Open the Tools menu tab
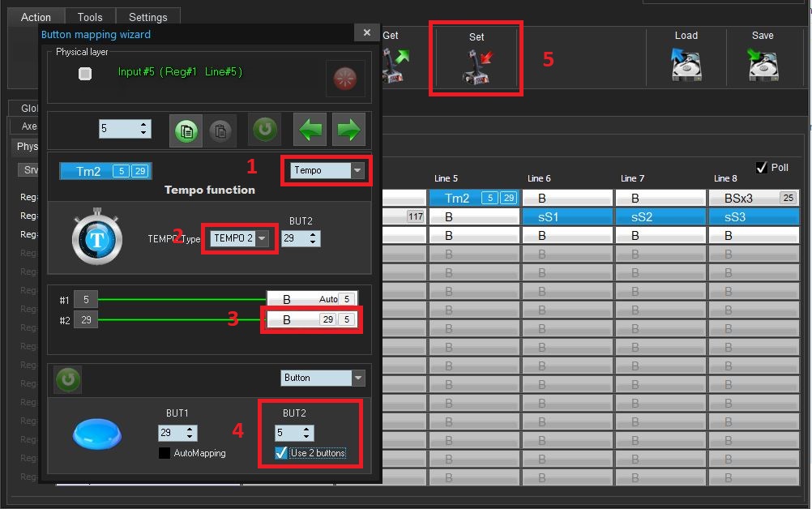 pyautogui.click(x=90, y=17)
